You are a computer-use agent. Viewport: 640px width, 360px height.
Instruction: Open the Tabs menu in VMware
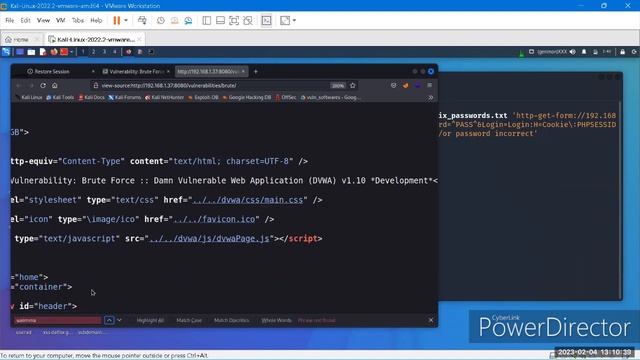pos(78,20)
